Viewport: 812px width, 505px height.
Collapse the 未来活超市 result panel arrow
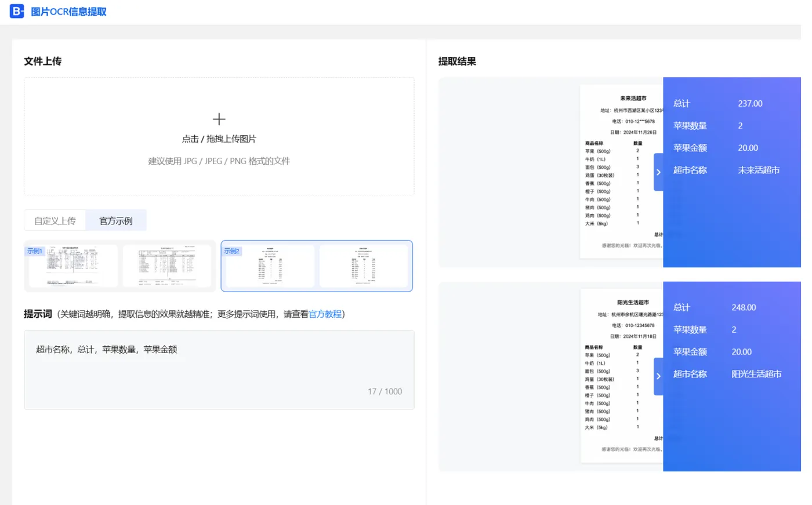(658, 172)
